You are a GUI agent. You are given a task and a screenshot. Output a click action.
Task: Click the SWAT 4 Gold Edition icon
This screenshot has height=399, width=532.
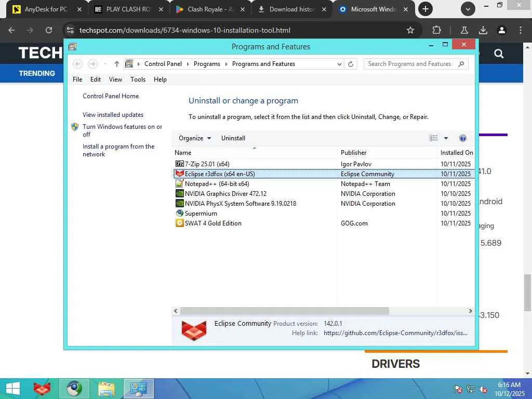click(179, 223)
